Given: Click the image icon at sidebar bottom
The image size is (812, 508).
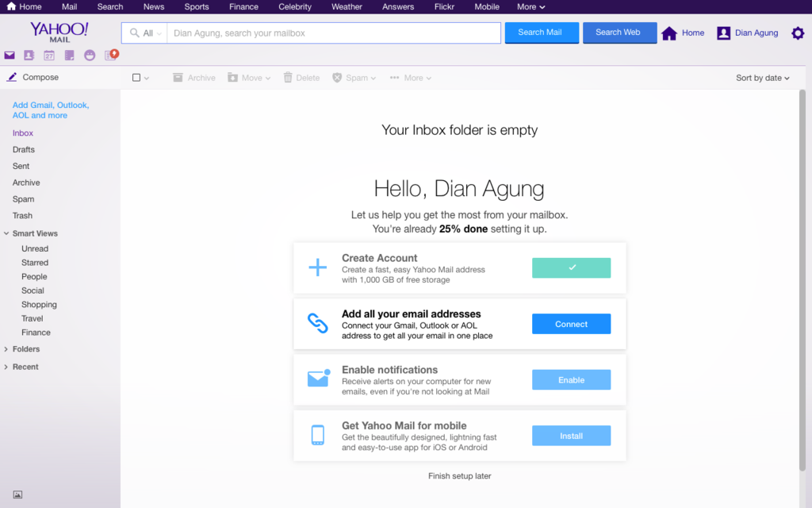Looking at the screenshot, I should tap(17, 495).
